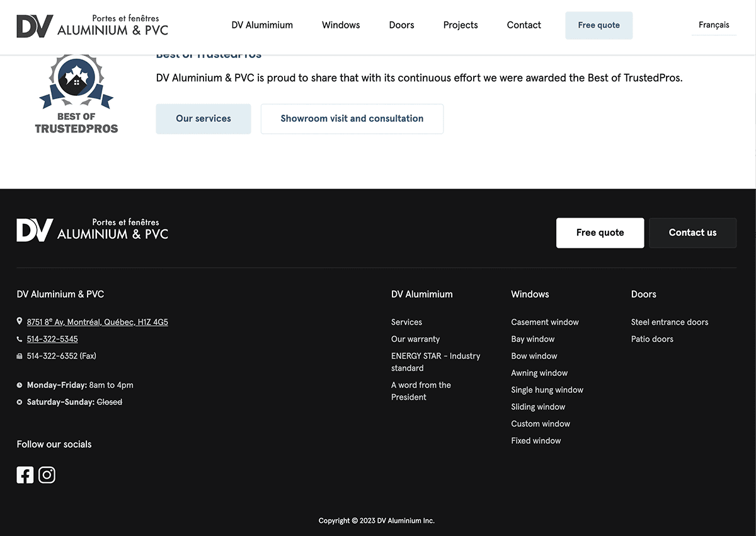Open the Services footer link
Screen dimensions: 756x536
click(x=407, y=322)
